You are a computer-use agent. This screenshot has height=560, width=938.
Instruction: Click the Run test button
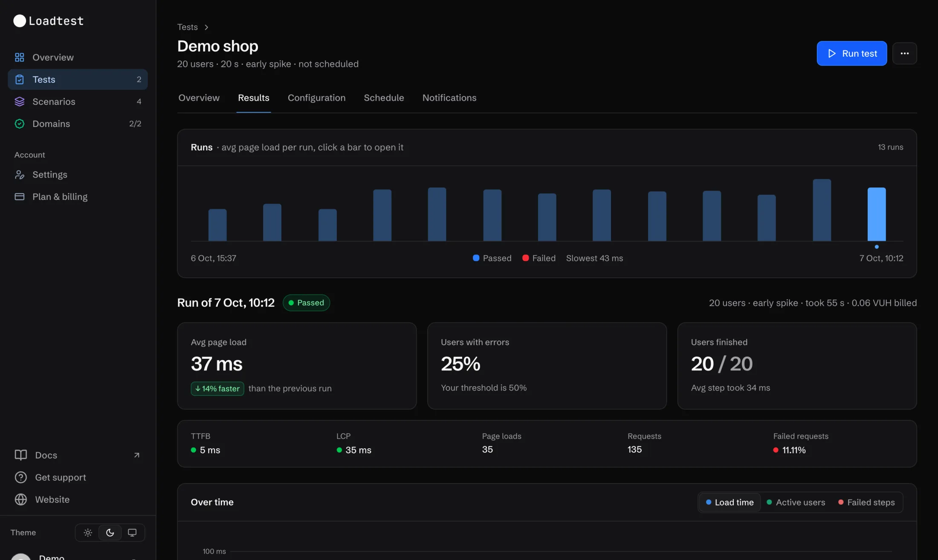point(852,53)
